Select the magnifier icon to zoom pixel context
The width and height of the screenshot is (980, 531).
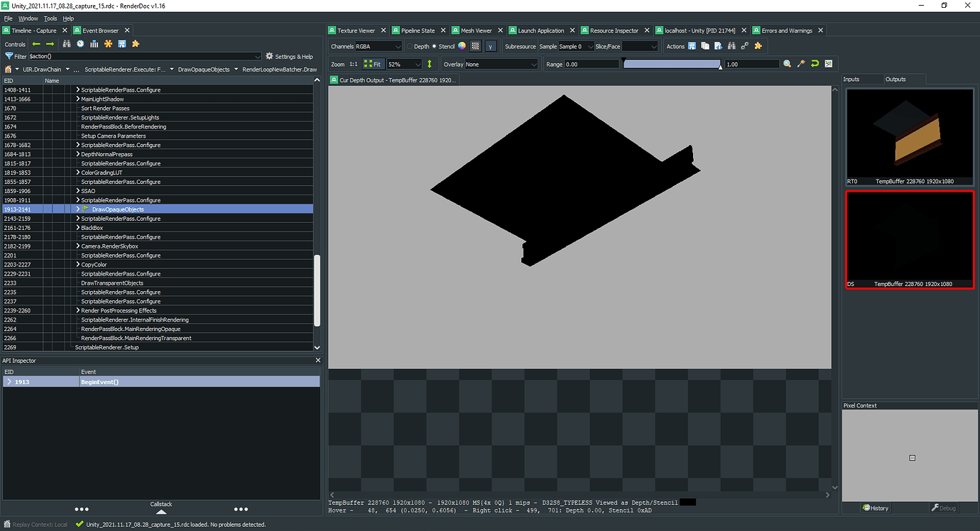pos(787,63)
